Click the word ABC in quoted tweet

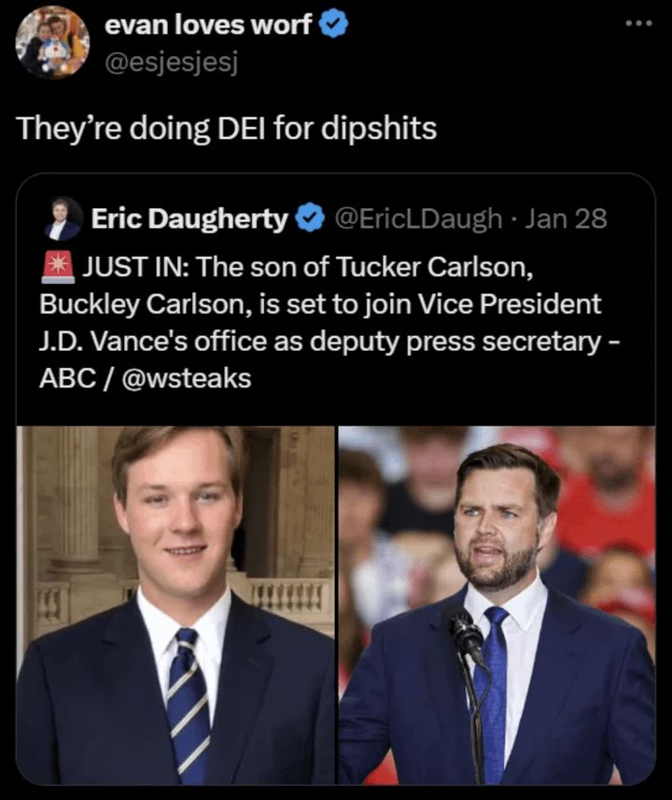coord(68,379)
